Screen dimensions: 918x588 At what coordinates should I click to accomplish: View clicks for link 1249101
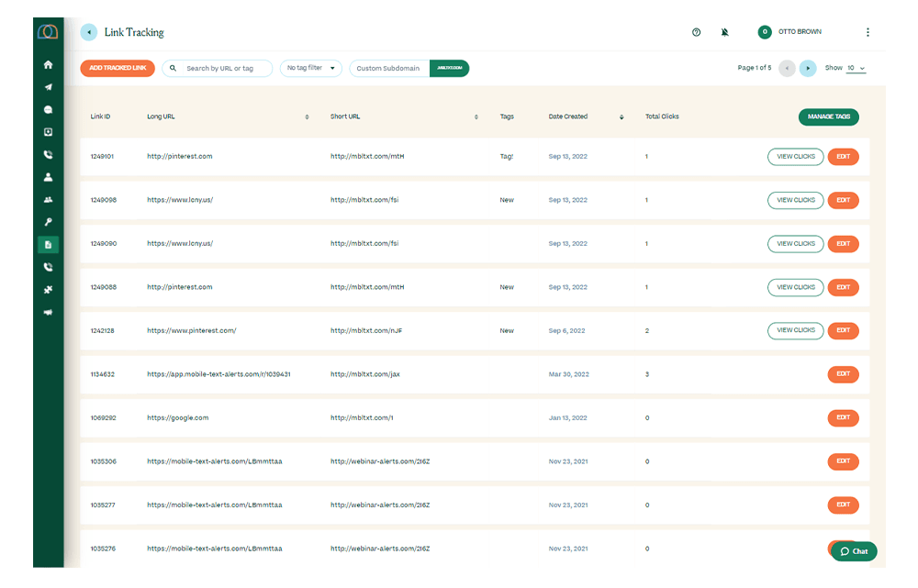point(795,157)
